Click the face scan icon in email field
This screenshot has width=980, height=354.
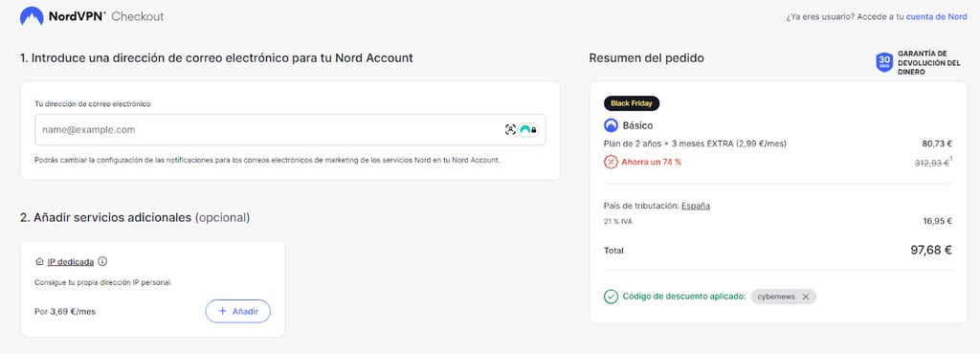point(511,130)
